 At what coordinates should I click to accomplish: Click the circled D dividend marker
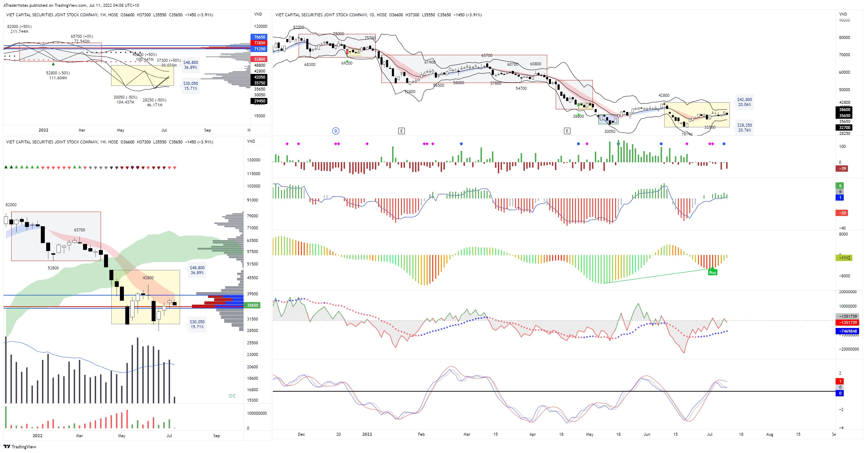pos(336,131)
